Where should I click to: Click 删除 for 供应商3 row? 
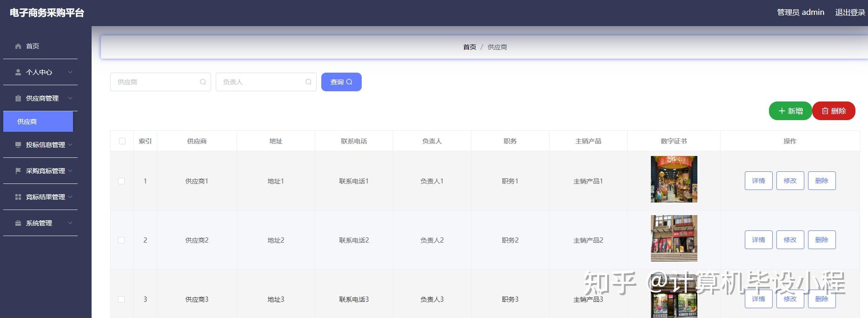822,299
